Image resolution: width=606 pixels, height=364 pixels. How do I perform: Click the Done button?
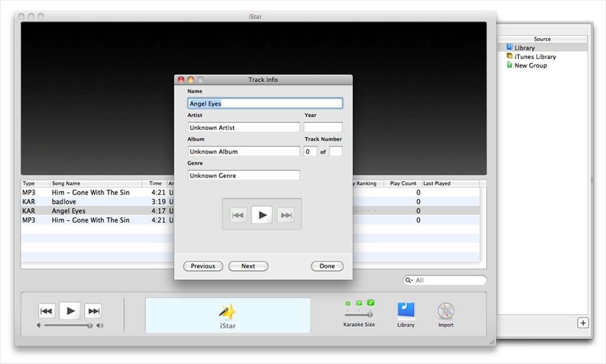point(327,266)
